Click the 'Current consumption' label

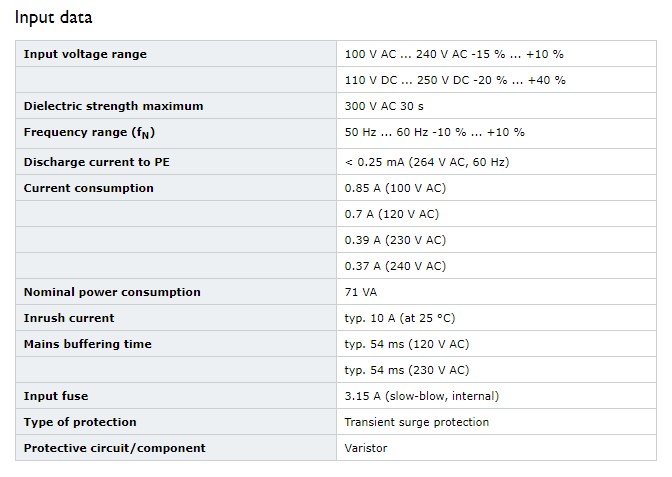[x=89, y=188]
